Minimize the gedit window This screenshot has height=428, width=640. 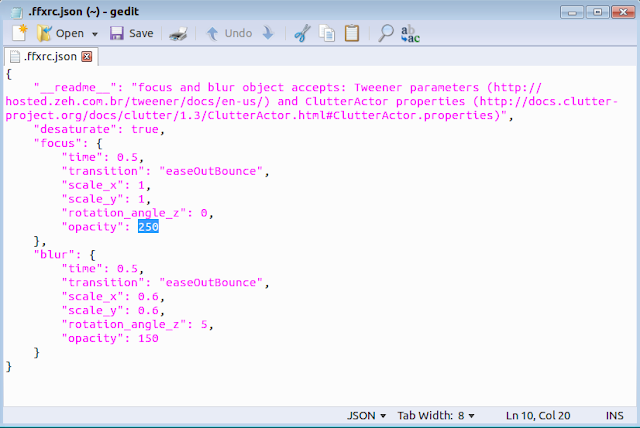pos(572,12)
